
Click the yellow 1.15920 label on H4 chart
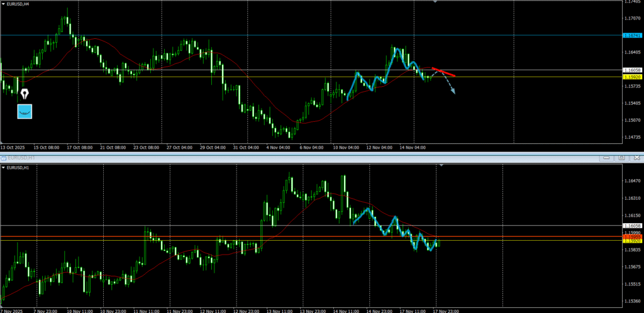[631, 77]
